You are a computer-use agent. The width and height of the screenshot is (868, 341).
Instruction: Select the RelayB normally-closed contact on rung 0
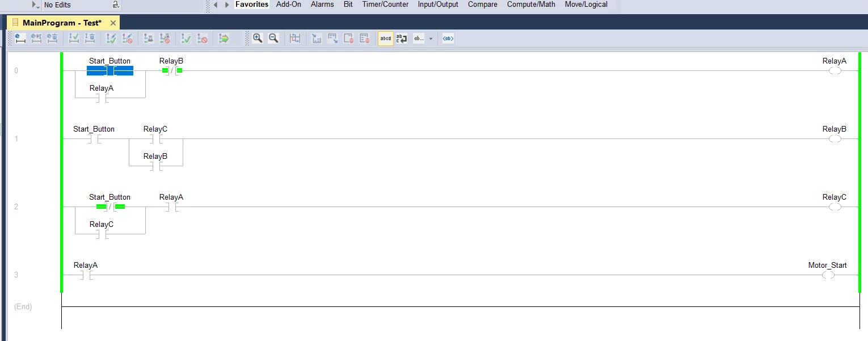pyautogui.click(x=171, y=70)
